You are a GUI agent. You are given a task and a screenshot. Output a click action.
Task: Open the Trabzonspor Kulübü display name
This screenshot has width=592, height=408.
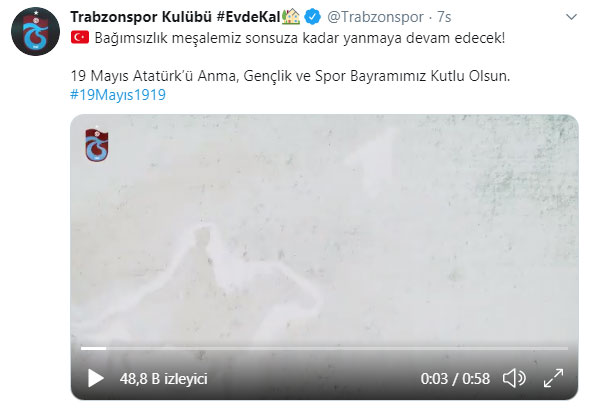(x=141, y=17)
